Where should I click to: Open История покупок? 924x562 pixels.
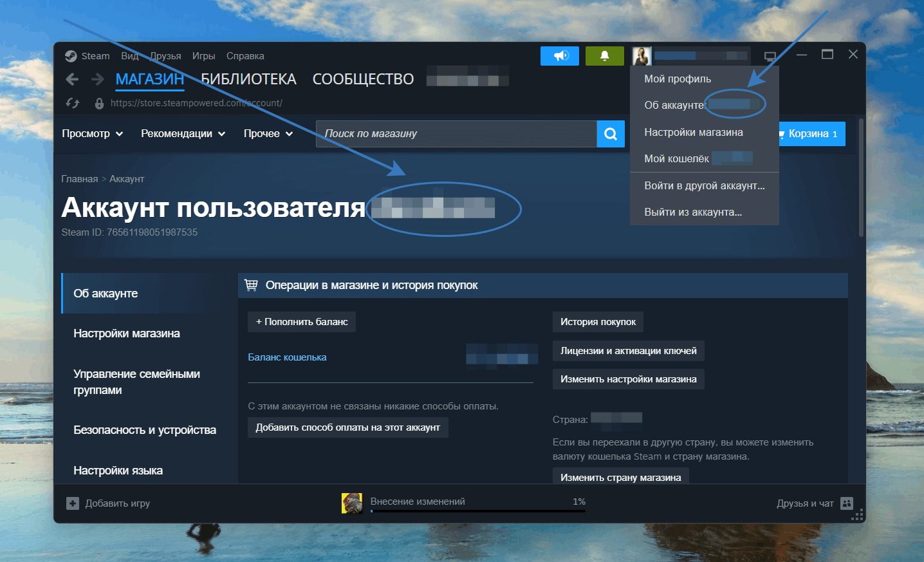pos(597,322)
